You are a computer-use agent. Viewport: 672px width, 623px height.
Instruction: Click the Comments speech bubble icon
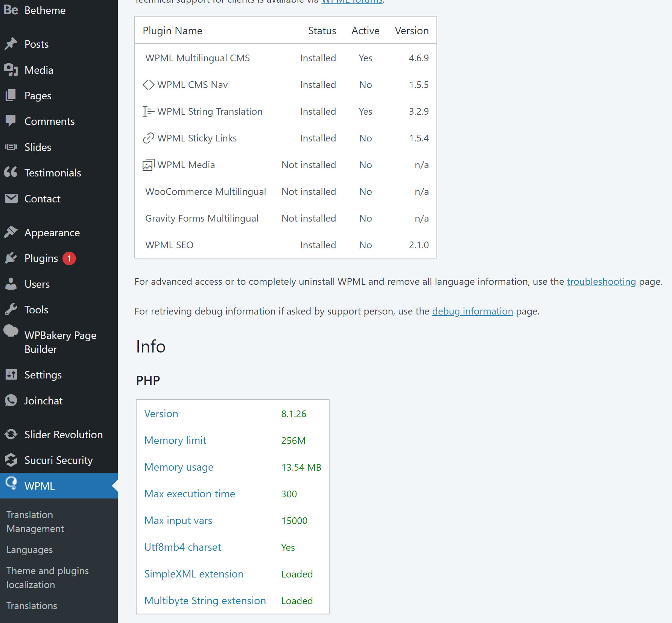pyautogui.click(x=11, y=121)
